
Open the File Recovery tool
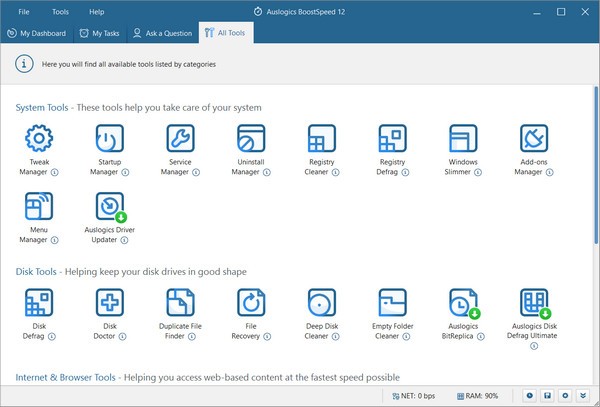tap(250, 303)
